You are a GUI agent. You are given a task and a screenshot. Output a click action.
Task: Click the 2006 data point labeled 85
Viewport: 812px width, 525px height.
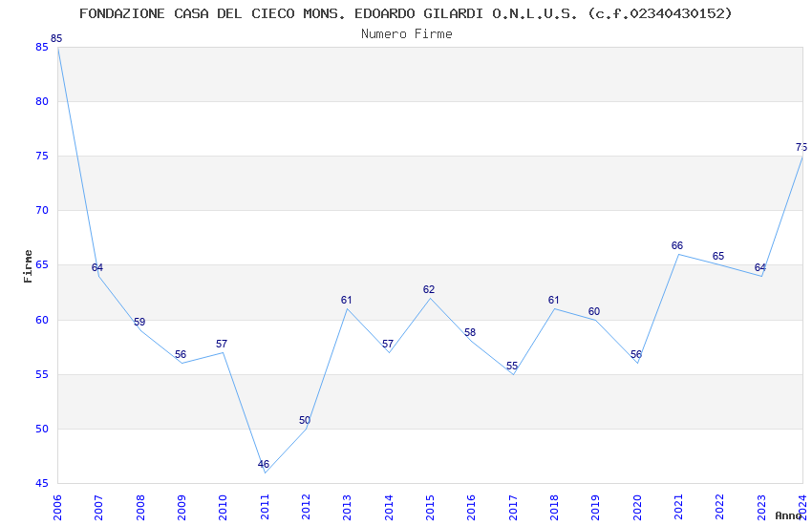(58, 47)
